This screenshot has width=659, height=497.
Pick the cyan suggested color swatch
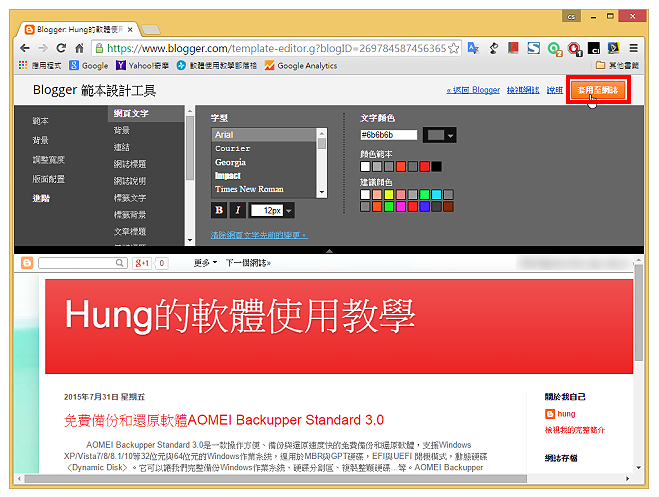437,195
